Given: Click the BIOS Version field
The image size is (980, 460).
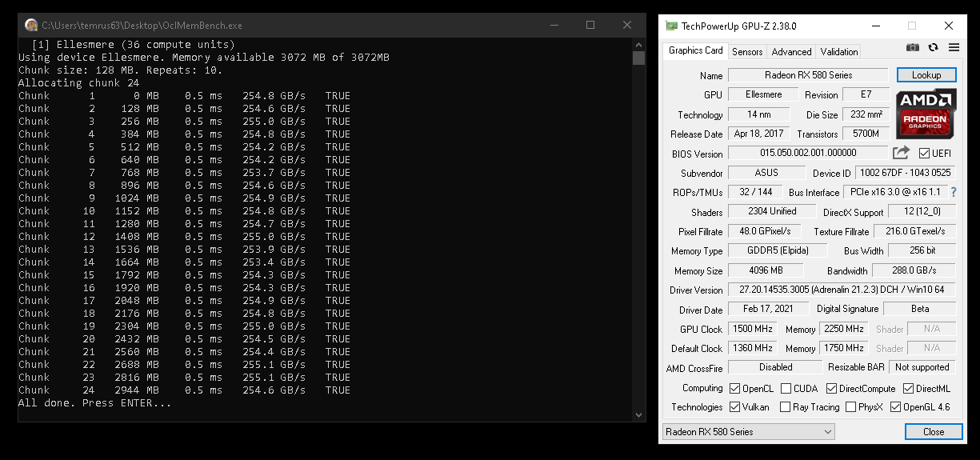Looking at the screenshot, I should click(808, 153).
